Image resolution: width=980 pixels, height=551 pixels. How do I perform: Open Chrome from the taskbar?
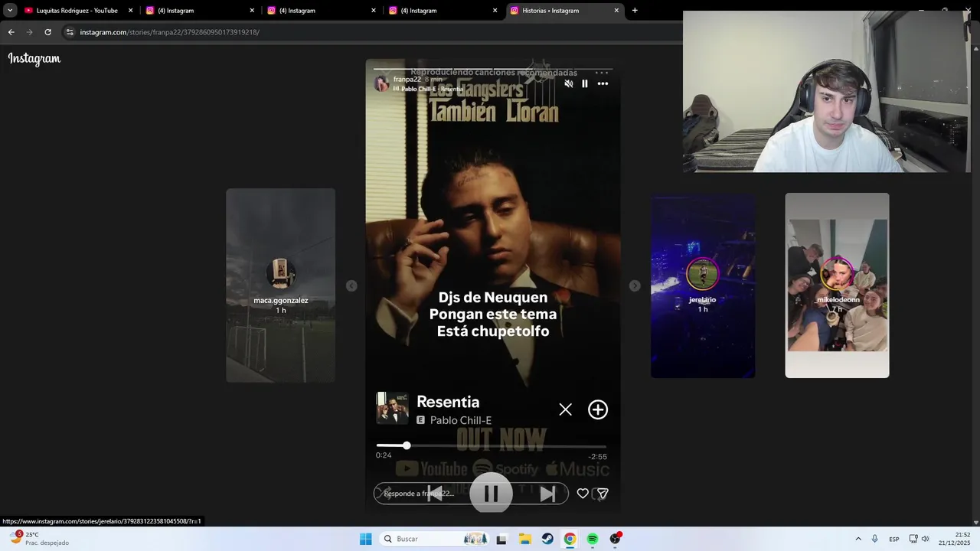coord(570,539)
